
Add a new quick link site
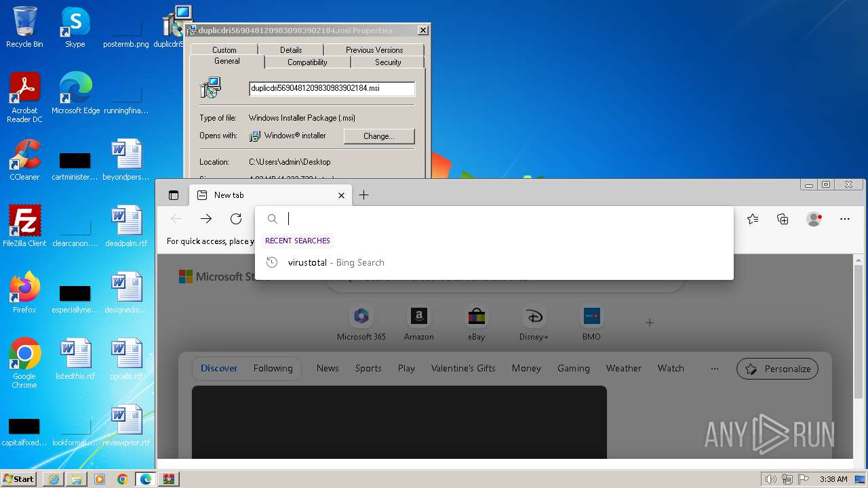click(650, 323)
